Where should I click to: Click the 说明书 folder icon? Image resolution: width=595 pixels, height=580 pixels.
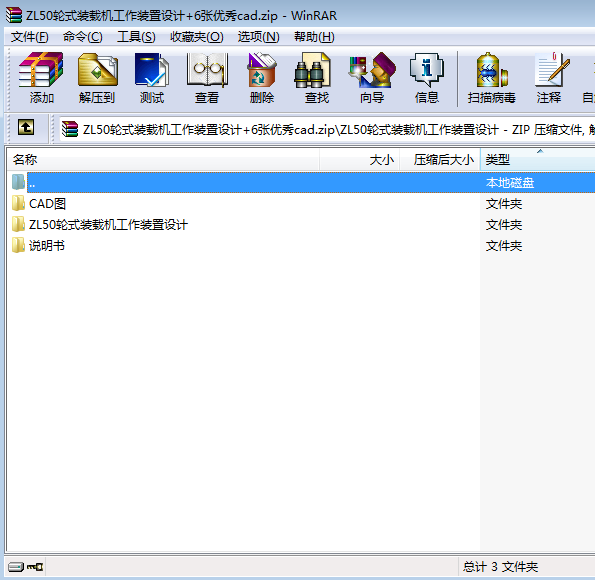[x=18, y=246]
